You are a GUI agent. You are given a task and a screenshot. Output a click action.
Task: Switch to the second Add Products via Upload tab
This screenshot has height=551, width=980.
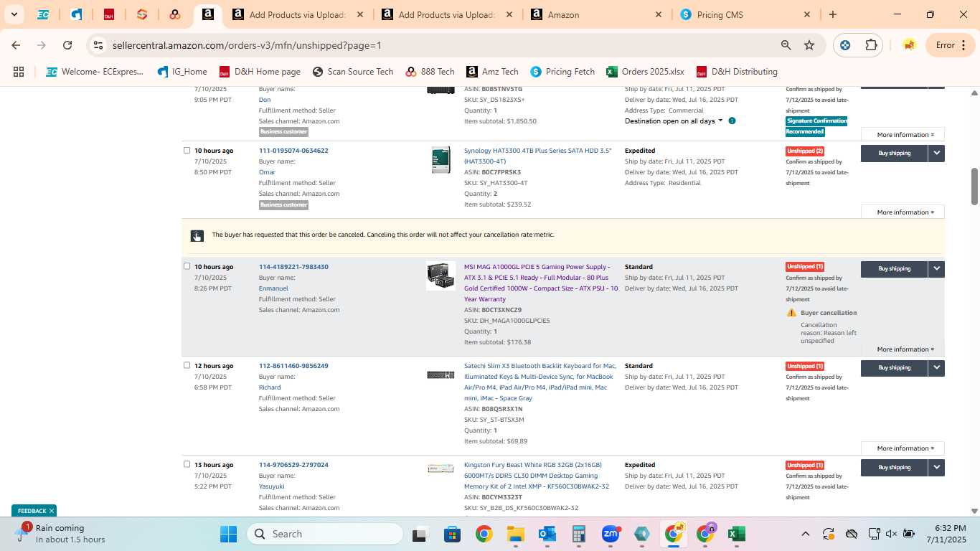446,14
